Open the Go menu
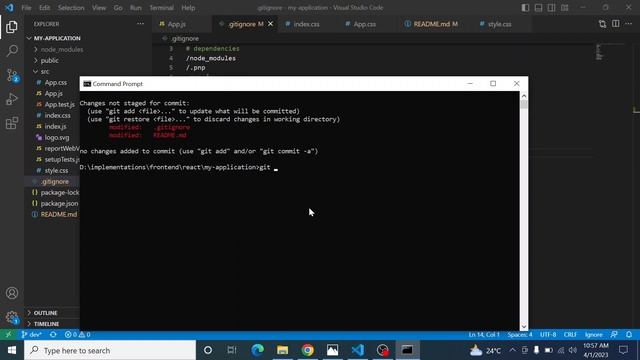 point(118,8)
